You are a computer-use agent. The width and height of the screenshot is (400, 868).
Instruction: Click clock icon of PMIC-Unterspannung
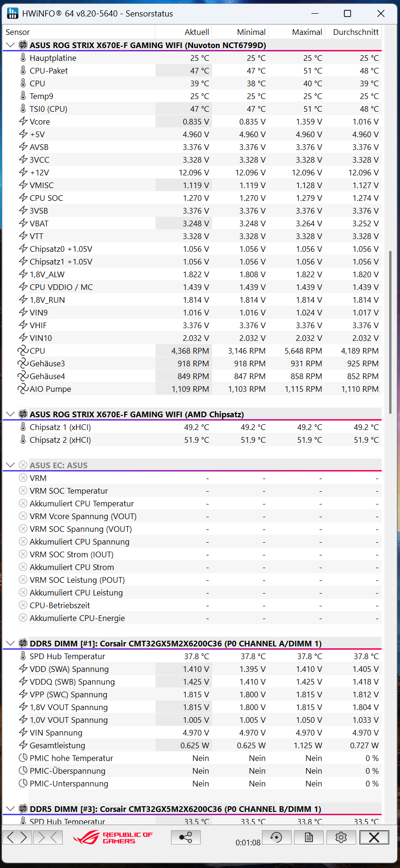tap(23, 783)
